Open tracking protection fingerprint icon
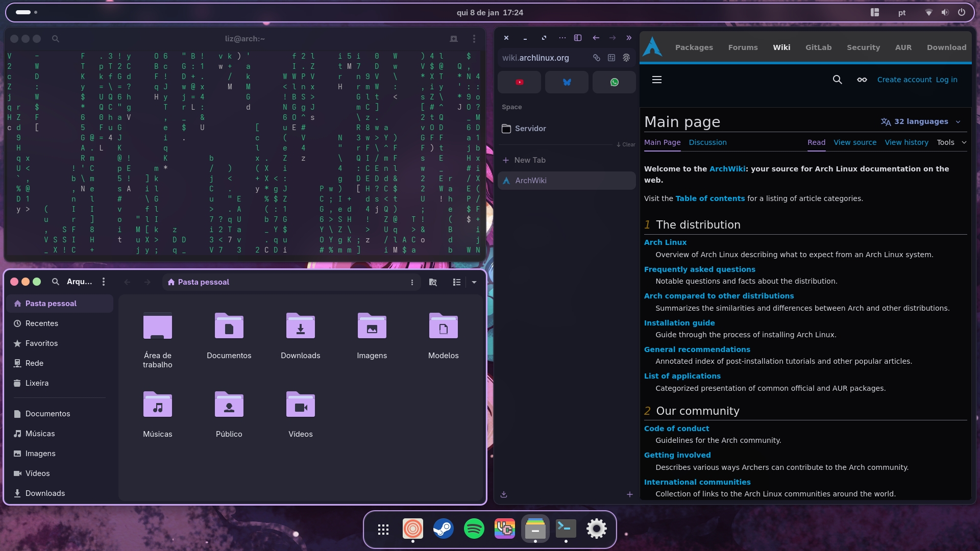 626,58
